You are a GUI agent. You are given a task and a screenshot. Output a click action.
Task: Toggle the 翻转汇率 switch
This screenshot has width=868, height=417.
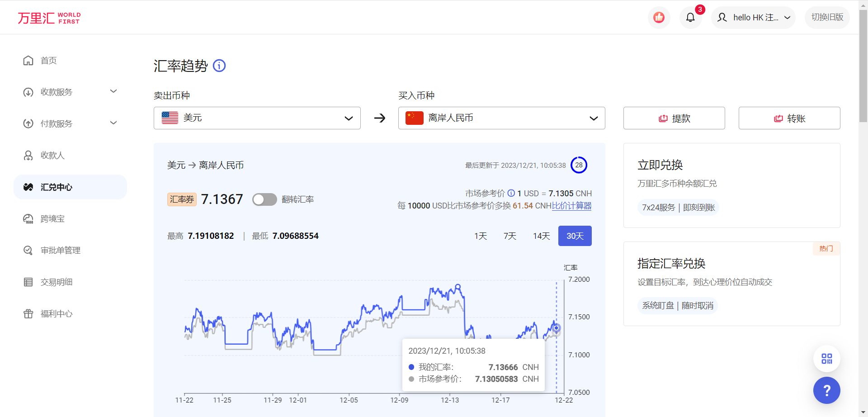pos(264,199)
